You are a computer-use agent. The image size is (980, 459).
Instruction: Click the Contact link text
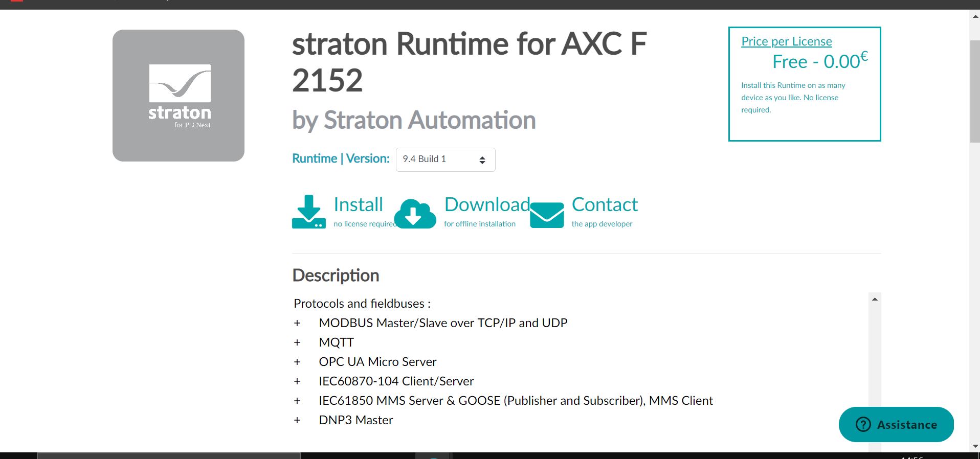(605, 204)
